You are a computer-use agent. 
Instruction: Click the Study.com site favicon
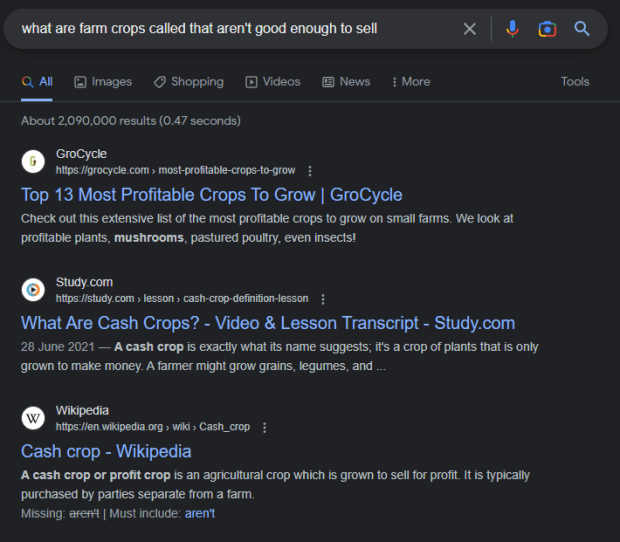pyautogui.click(x=34, y=290)
